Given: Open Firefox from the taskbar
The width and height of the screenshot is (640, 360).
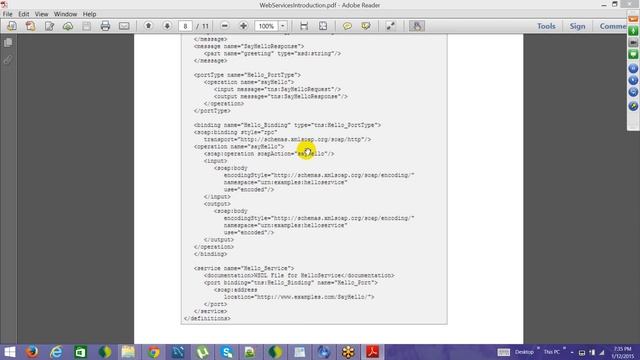Looking at the screenshot, I should pos(32,352).
